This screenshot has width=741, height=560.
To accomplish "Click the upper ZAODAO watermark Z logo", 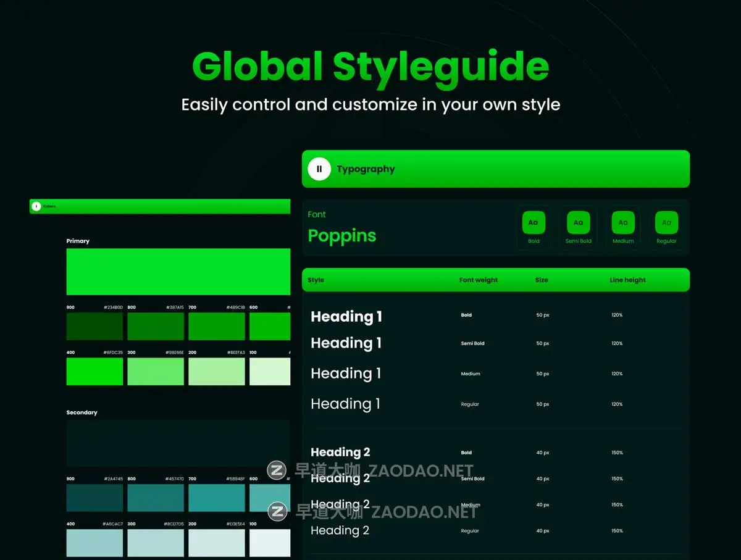I will (277, 470).
